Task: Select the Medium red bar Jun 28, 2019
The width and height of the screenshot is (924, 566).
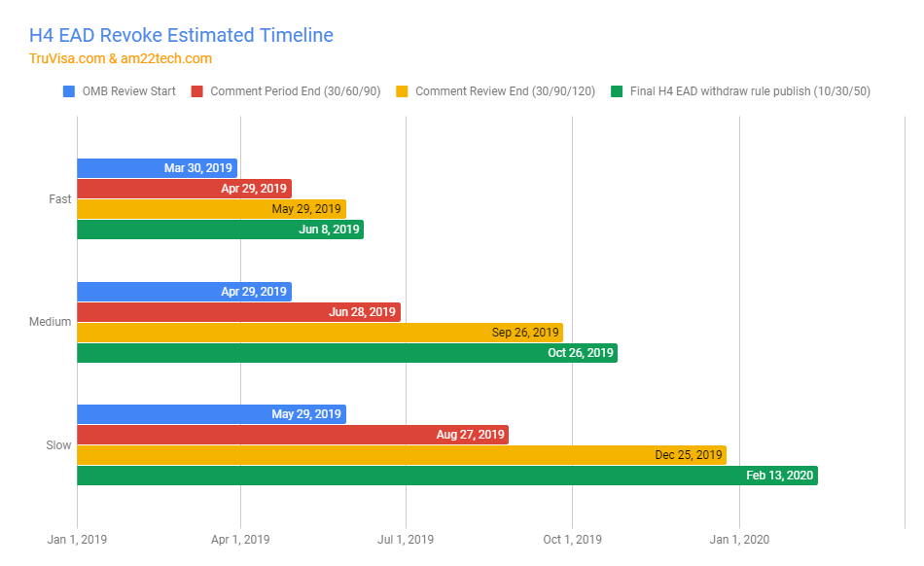Action: point(238,312)
